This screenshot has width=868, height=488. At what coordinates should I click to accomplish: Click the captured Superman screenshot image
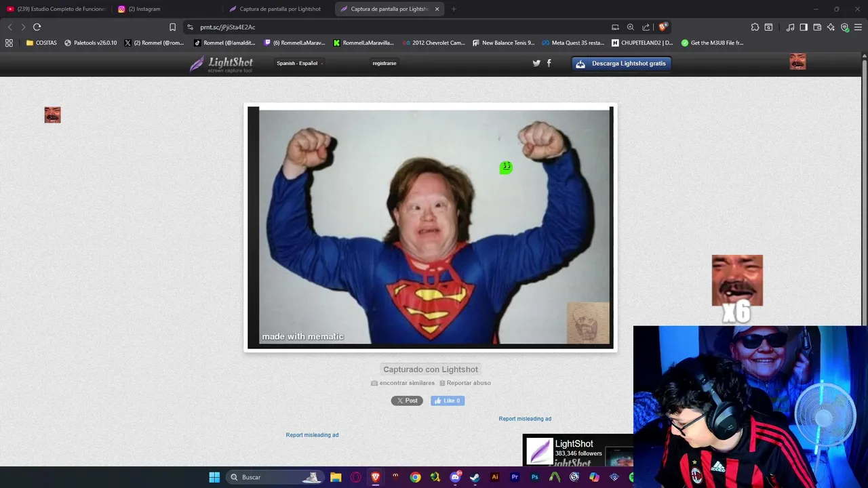(x=431, y=228)
